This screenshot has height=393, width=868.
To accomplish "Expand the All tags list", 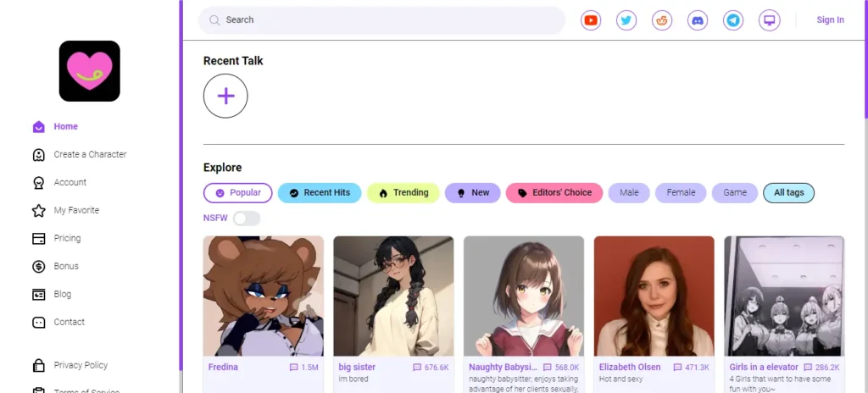I will pyautogui.click(x=788, y=192).
